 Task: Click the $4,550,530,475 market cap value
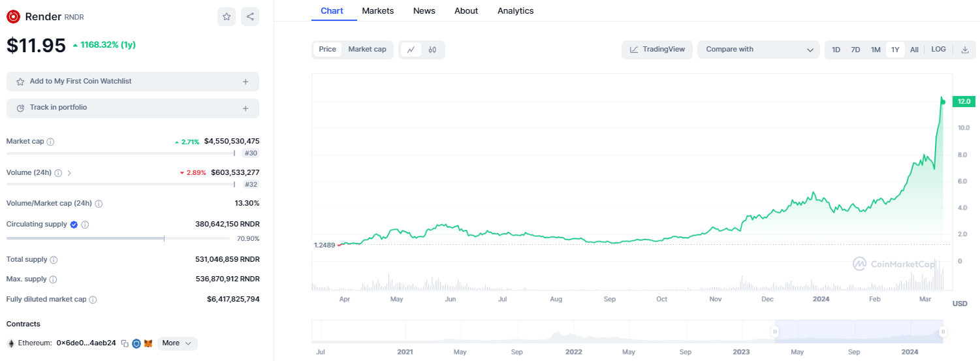point(232,142)
